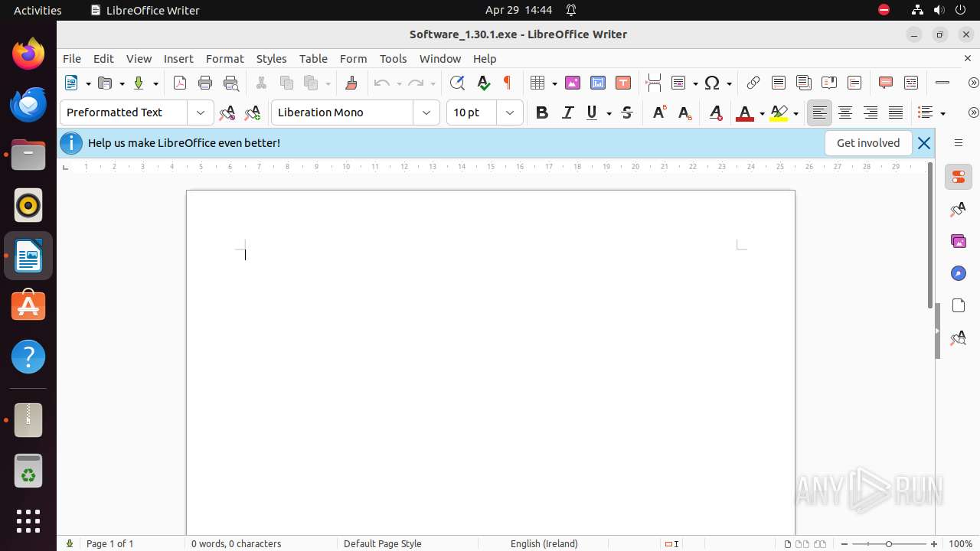Open the File menu
The height and width of the screenshot is (551, 980).
[72, 58]
